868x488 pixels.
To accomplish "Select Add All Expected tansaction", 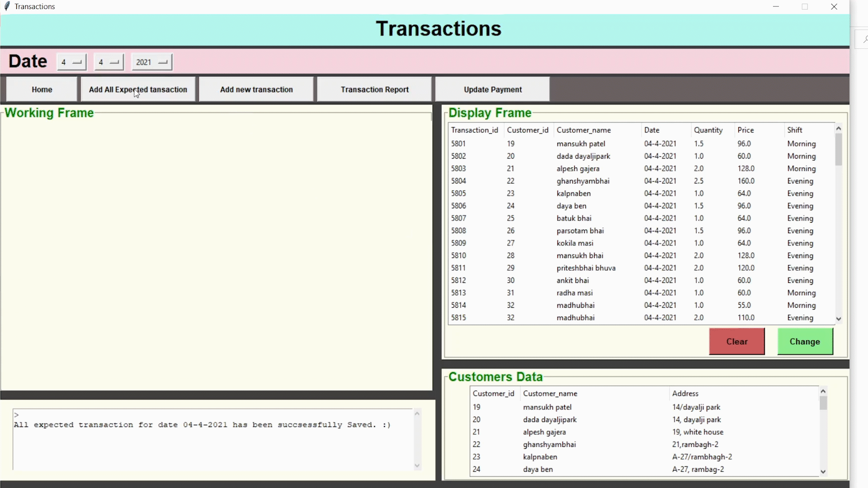I will point(138,89).
